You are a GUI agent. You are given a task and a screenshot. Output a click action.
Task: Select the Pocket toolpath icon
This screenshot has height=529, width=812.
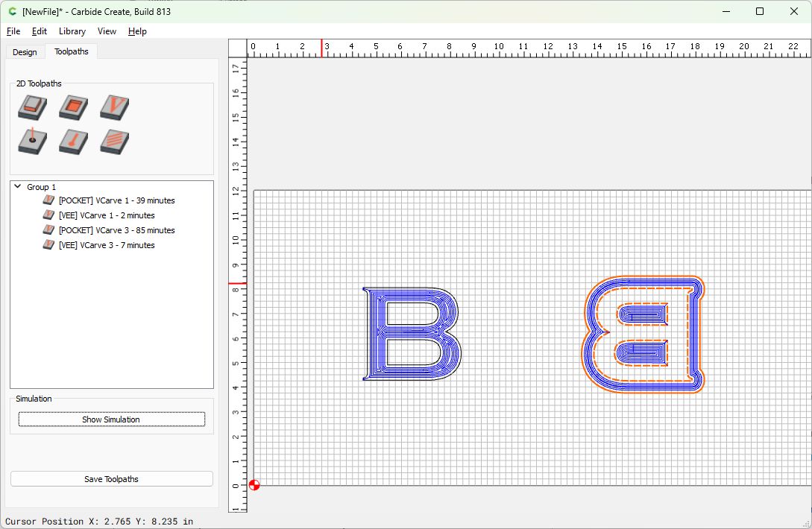tap(74, 108)
